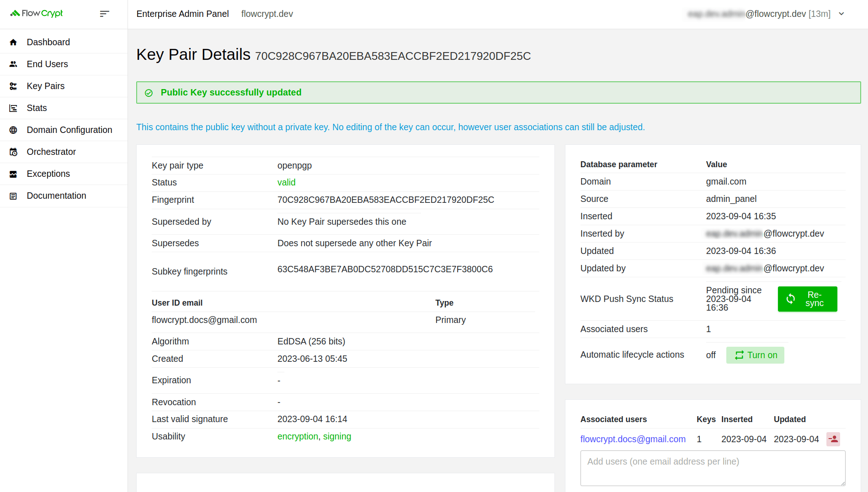Expand the account dropdown chevron
Viewport: 868px width, 492px height.
(841, 14)
